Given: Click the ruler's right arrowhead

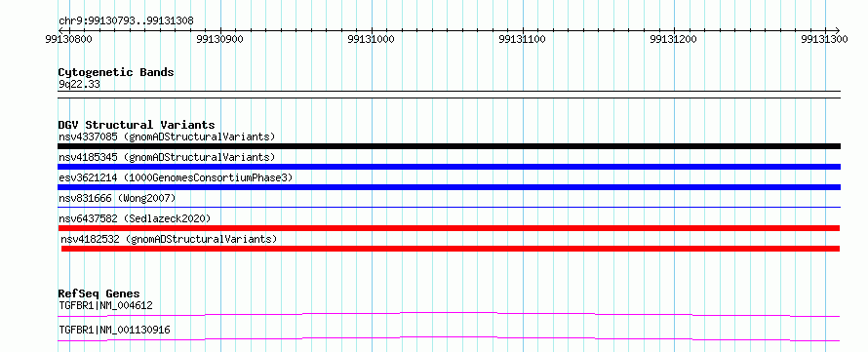Looking at the screenshot, I should click(837, 30).
